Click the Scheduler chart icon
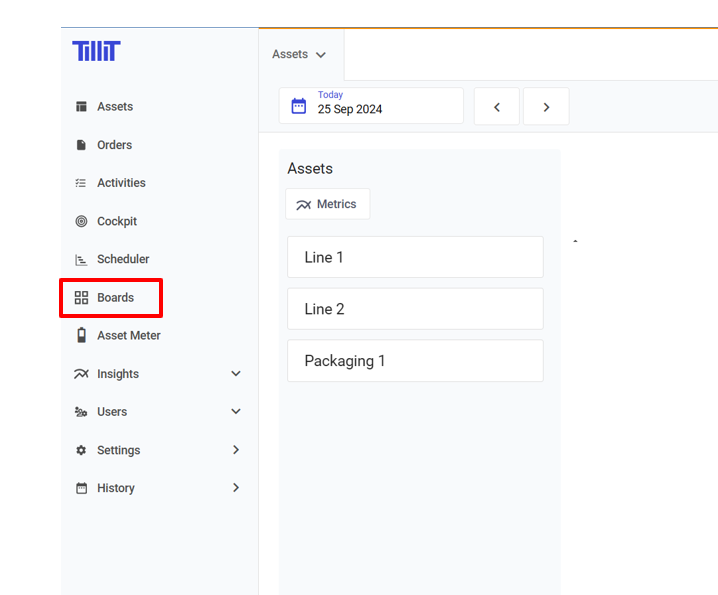Image resolution: width=718 pixels, height=595 pixels. pos(81,260)
